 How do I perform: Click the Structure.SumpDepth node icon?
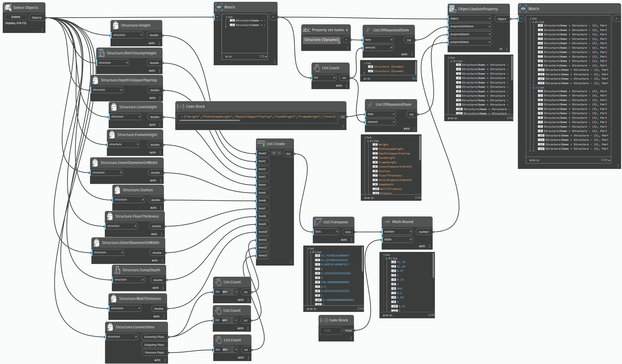(117, 270)
